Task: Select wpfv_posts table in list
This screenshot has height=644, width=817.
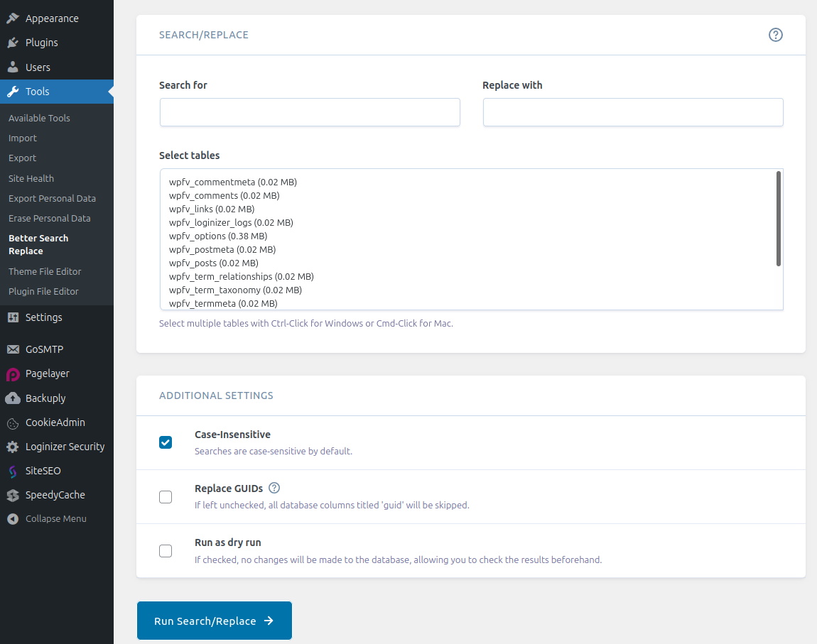Action: click(x=213, y=263)
